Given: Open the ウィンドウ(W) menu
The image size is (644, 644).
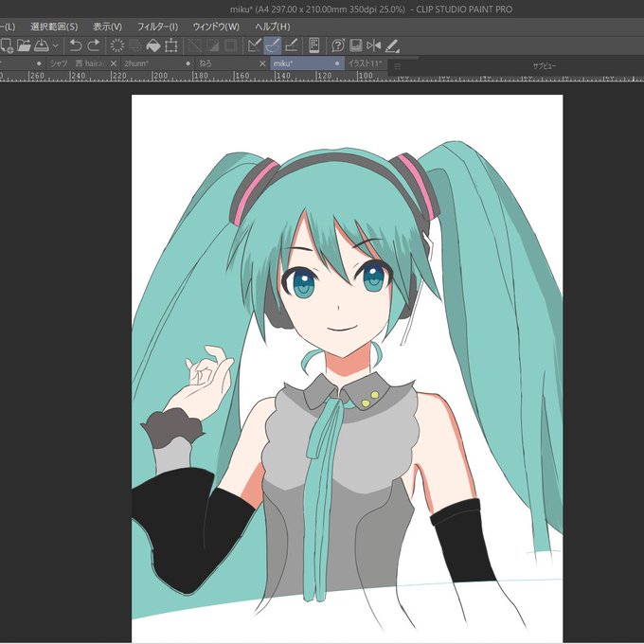Looking at the screenshot, I should [x=216, y=27].
